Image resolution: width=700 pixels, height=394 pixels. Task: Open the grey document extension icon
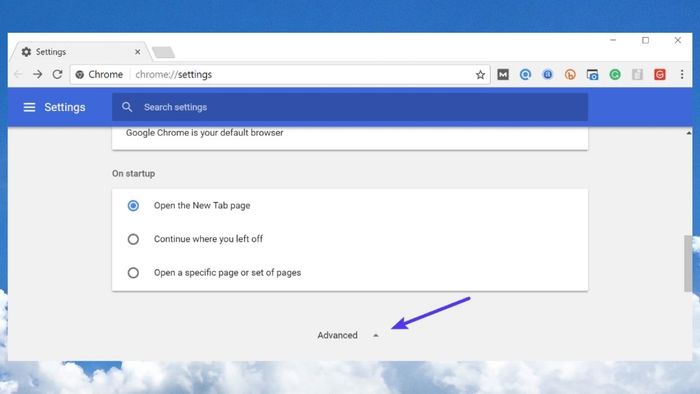(638, 75)
